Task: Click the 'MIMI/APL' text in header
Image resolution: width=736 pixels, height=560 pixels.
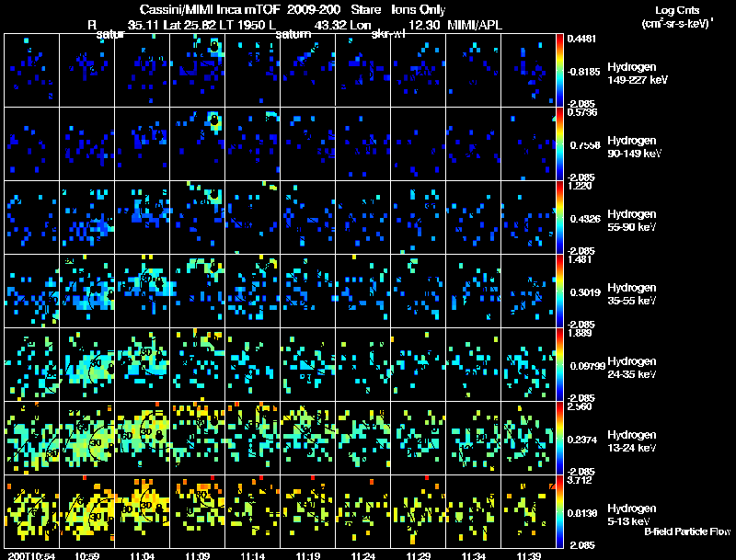Action: point(475,26)
